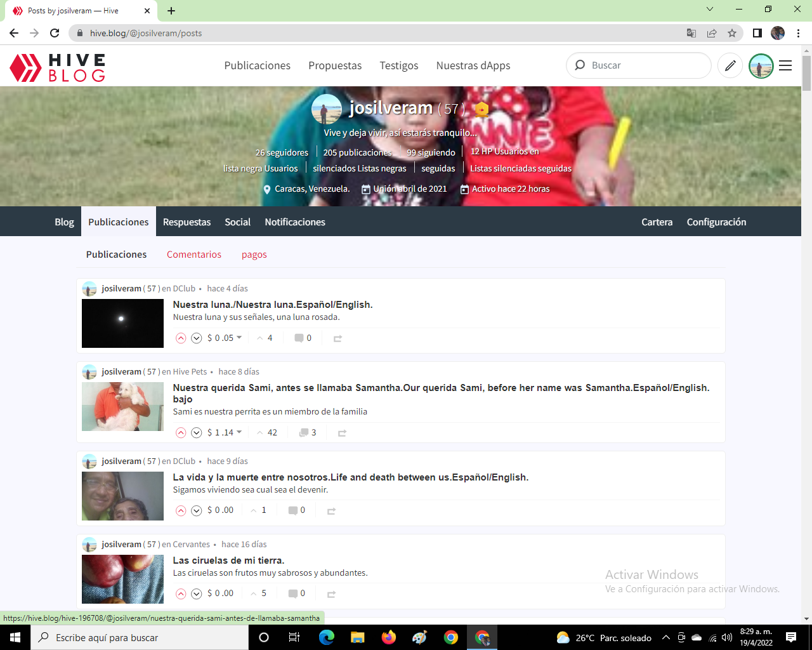Open the 26 seguidores link
The height and width of the screenshot is (650, 812).
[282, 152]
